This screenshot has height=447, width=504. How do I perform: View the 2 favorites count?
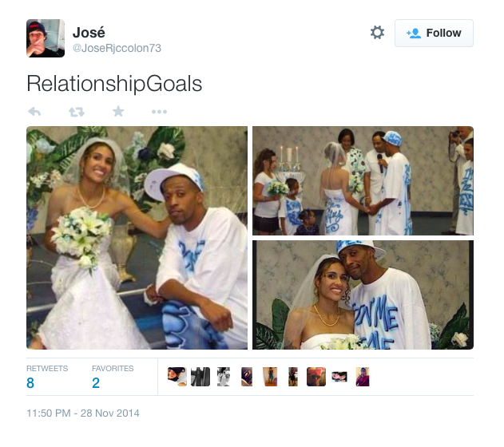113,377
